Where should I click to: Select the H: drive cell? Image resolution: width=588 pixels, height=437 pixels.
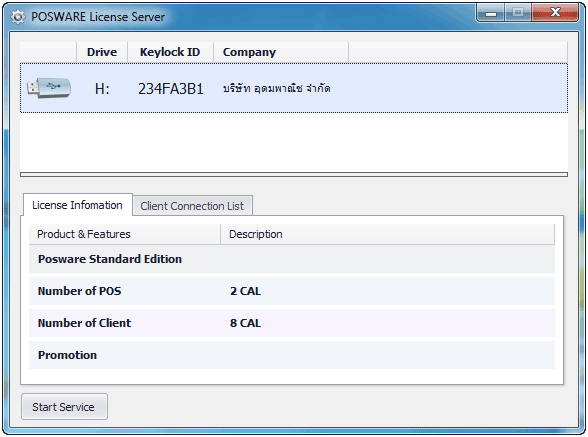pyautogui.click(x=102, y=89)
